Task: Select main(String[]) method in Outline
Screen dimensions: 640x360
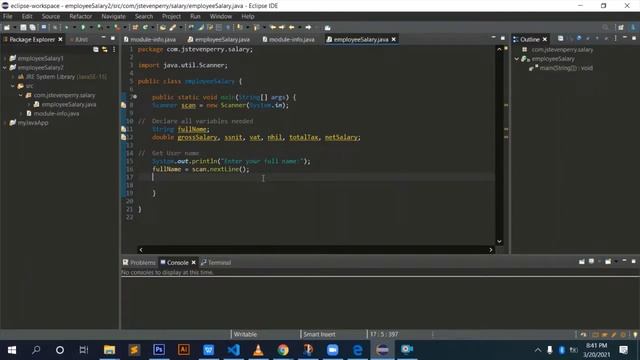Action: coord(566,68)
